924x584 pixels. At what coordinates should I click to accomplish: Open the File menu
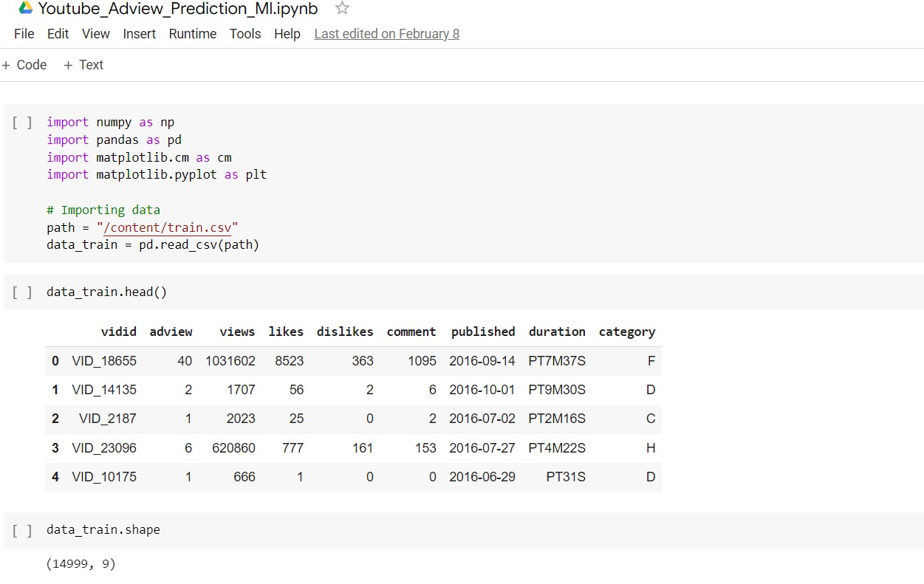coord(24,34)
